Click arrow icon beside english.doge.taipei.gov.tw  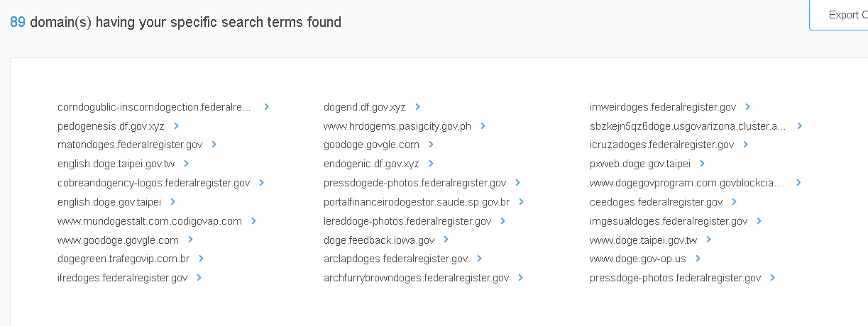(x=187, y=164)
